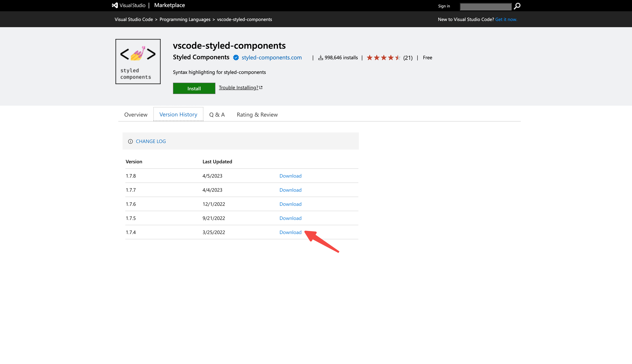The image size is (632, 364).
Task: Click the search magnifier icon
Action: (x=517, y=6)
